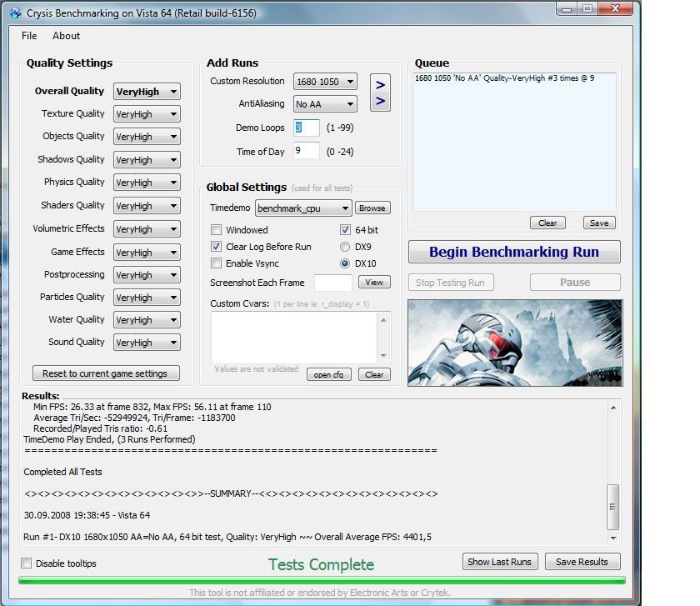This screenshot has height=606, width=700.
Task: Check Disable tooltips
Action: [27, 563]
